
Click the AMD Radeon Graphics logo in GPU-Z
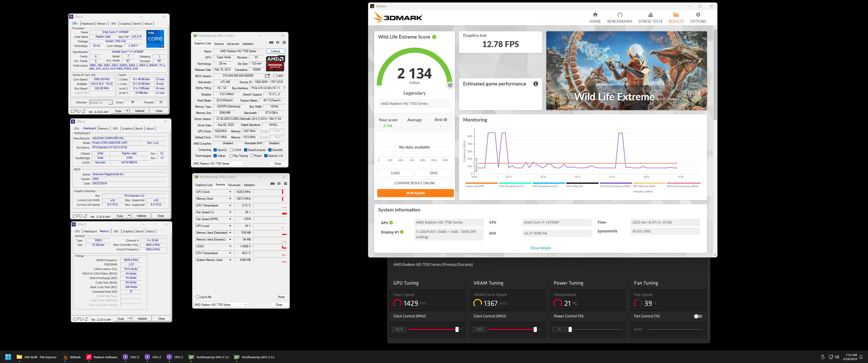pyautogui.click(x=275, y=63)
